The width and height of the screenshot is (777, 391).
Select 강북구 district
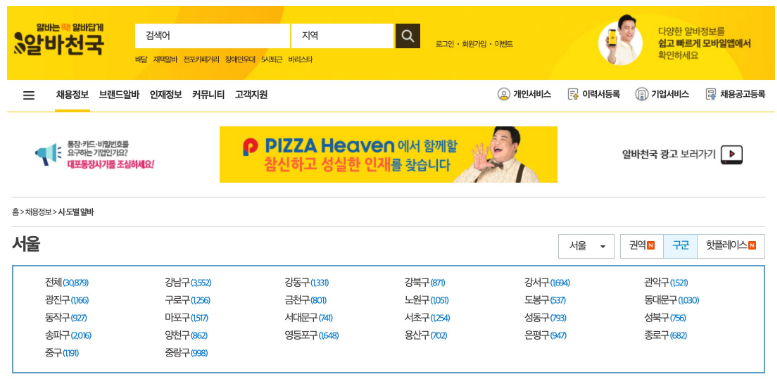425,283
